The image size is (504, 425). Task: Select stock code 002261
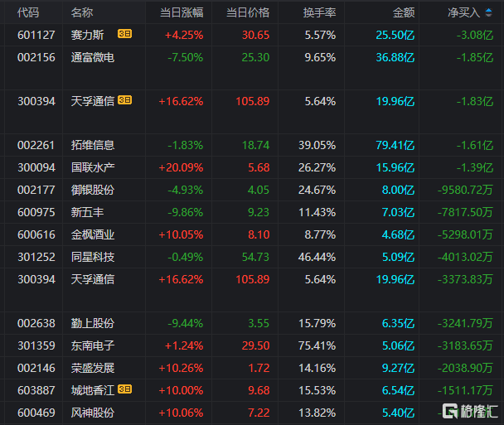pos(36,145)
